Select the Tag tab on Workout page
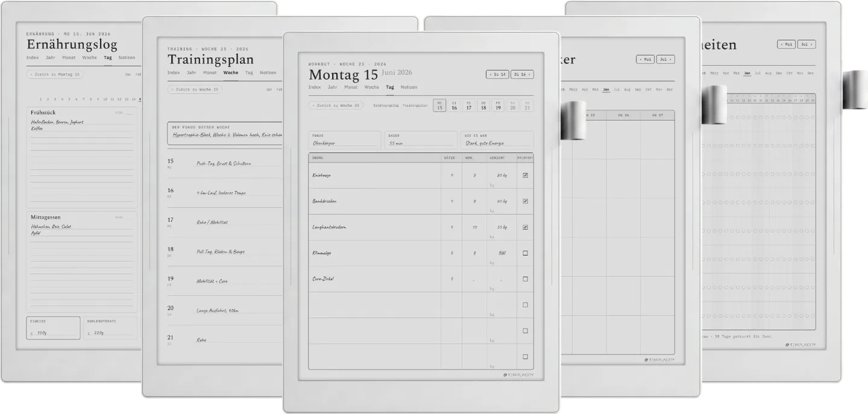The height and width of the screenshot is (414, 868). coord(390,87)
